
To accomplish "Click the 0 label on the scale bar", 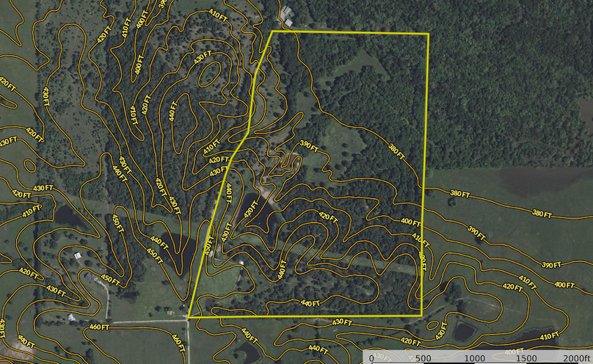I will point(371,358).
